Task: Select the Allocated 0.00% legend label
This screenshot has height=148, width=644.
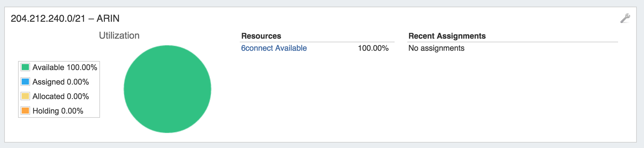Action: tap(61, 96)
